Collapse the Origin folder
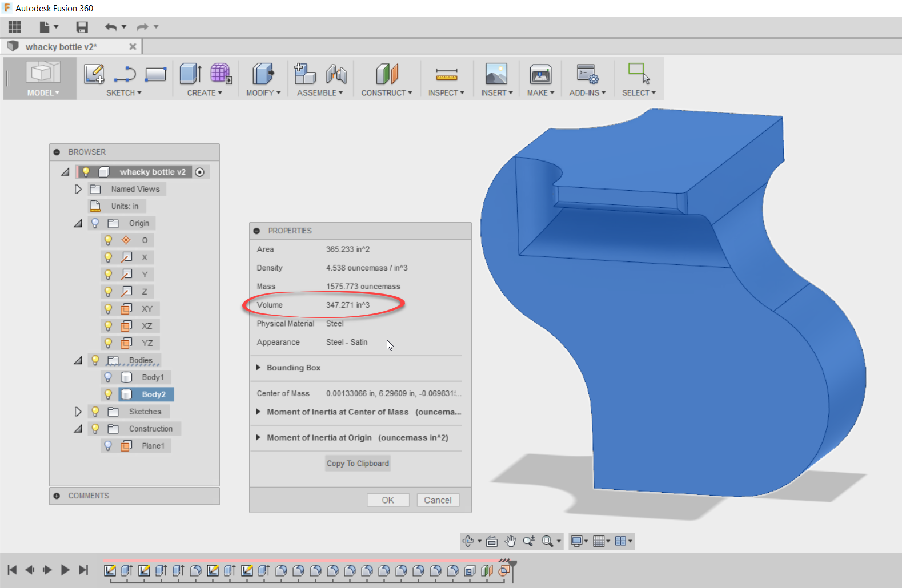The height and width of the screenshot is (588, 902). tap(78, 223)
